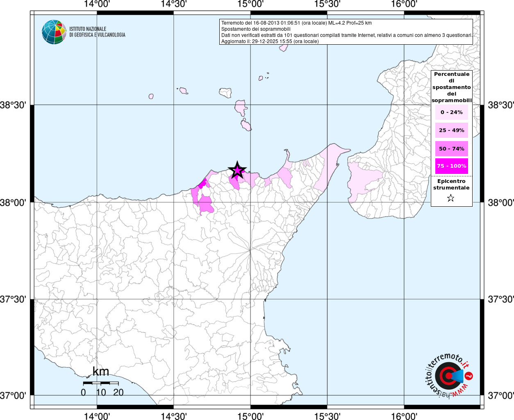The width and height of the screenshot is (514, 420).
Task: Click the 'Percentuale di spostamento' legend heading
Action: click(x=451, y=87)
